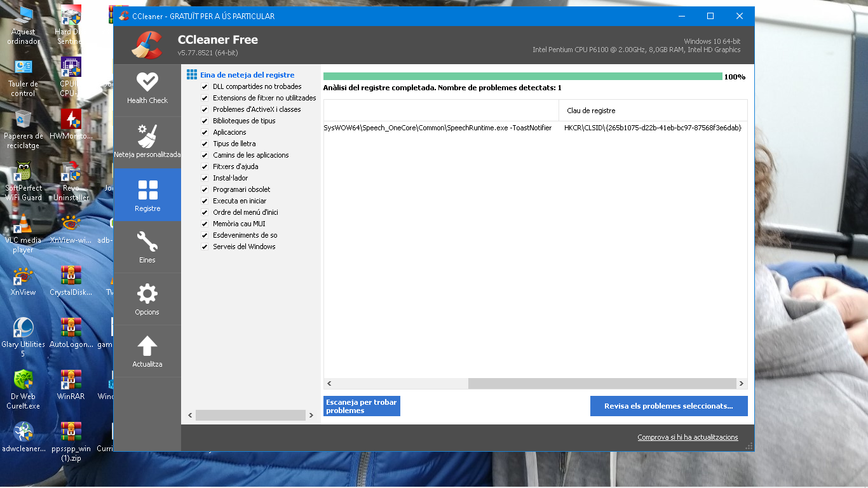Open Revo Uninstaller shortcut

coord(71,182)
